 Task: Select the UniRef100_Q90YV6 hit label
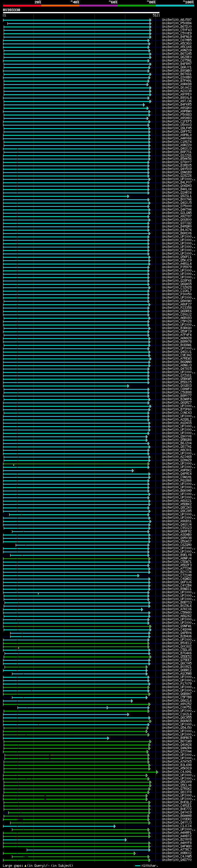[177, 436]
